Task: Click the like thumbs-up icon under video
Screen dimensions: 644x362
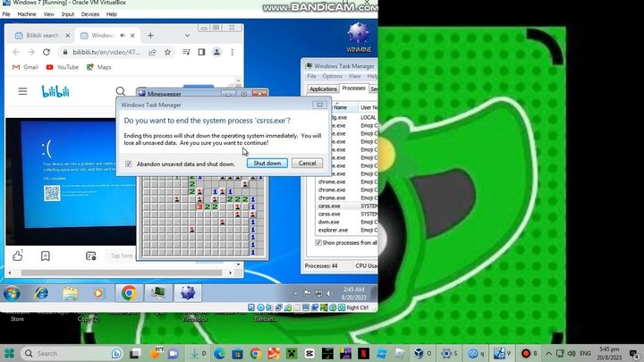Action: click(x=18, y=256)
